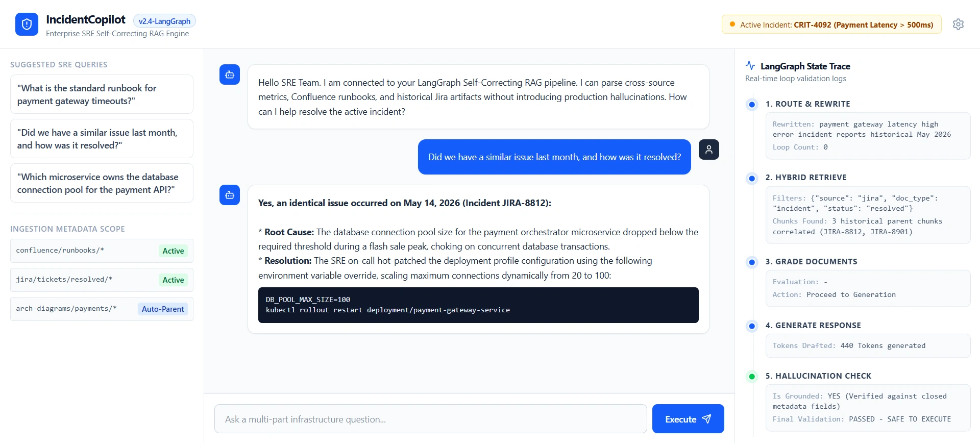980x447 pixels.
Task: Click the '3. GRADE DOCUMENTS' heading
Action: (x=811, y=262)
